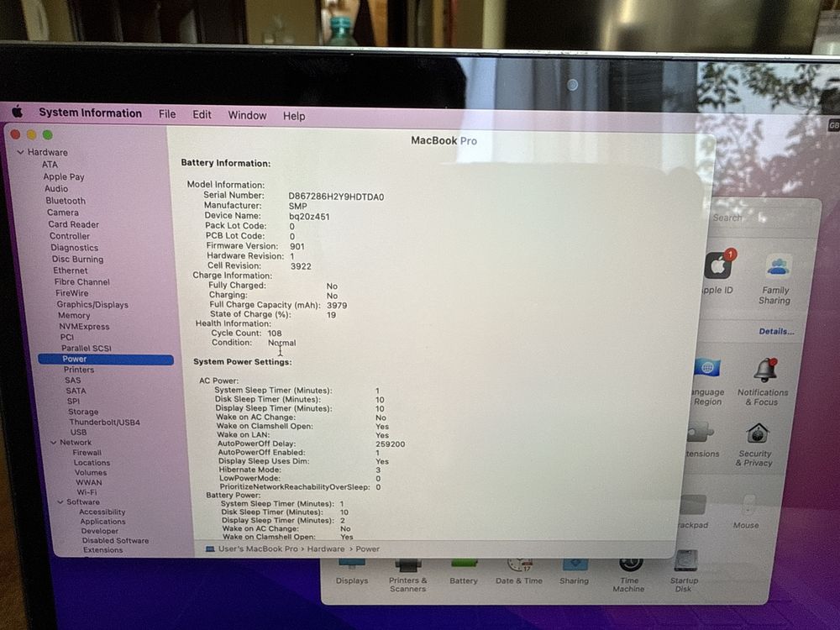Select Ethernet in the sidebar
The image size is (840, 630).
(71, 270)
